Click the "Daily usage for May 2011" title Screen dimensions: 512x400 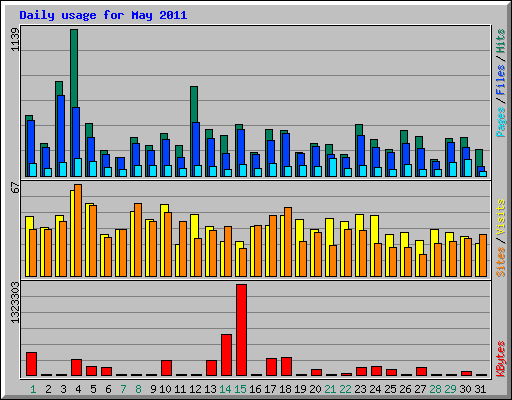tap(103, 15)
